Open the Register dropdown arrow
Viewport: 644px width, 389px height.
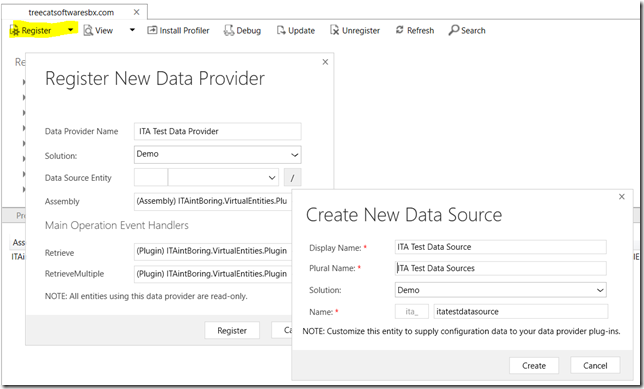[71, 30]
